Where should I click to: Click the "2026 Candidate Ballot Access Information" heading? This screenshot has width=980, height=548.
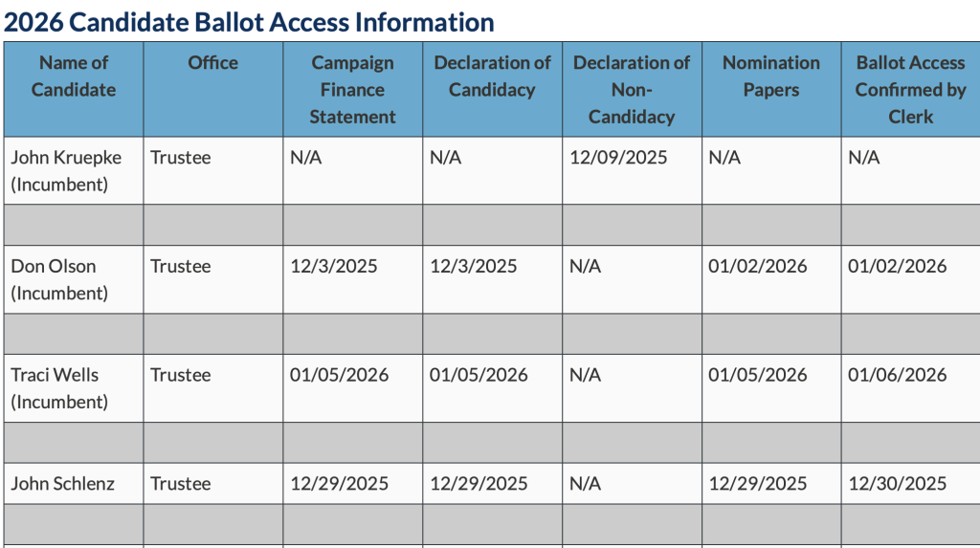click(249, 21)
